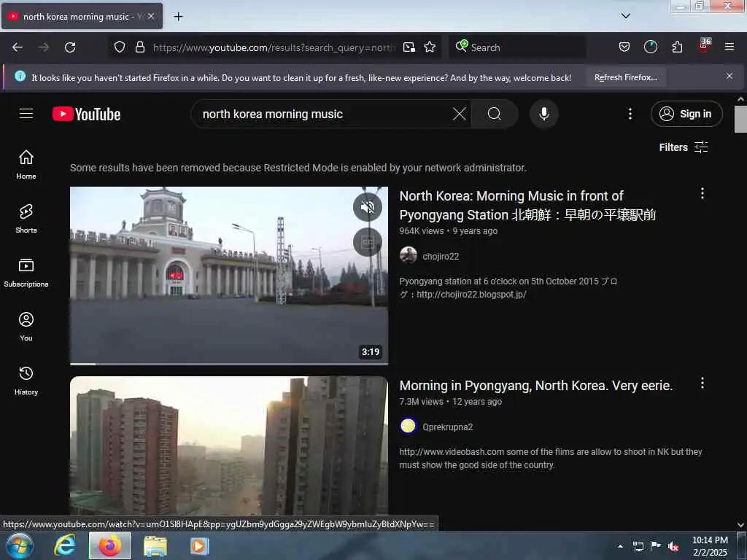The height and width of the screenshot is (560, 747).
Task: Expand the list all tabs chevron
Action: 626,16
